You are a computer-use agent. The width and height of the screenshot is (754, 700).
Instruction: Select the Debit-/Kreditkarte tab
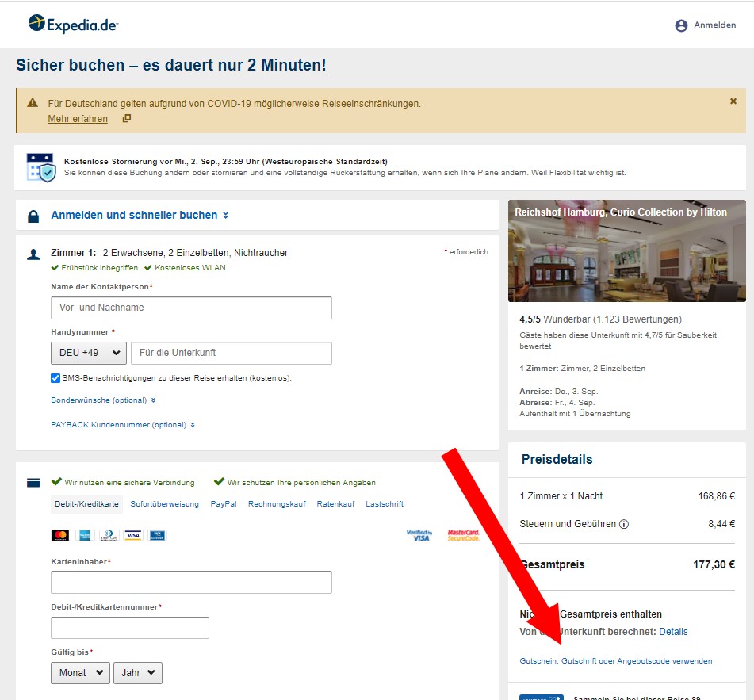pos(86,504)
